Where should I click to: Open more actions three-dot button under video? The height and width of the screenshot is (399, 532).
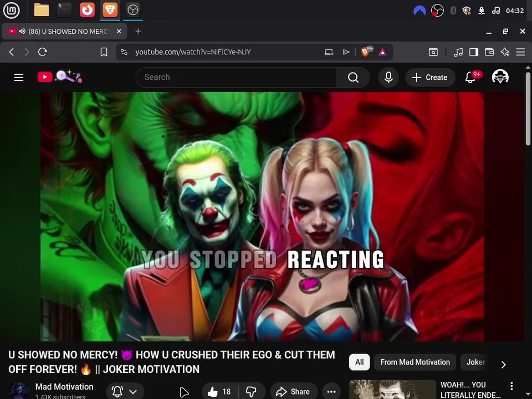[331, 392]
